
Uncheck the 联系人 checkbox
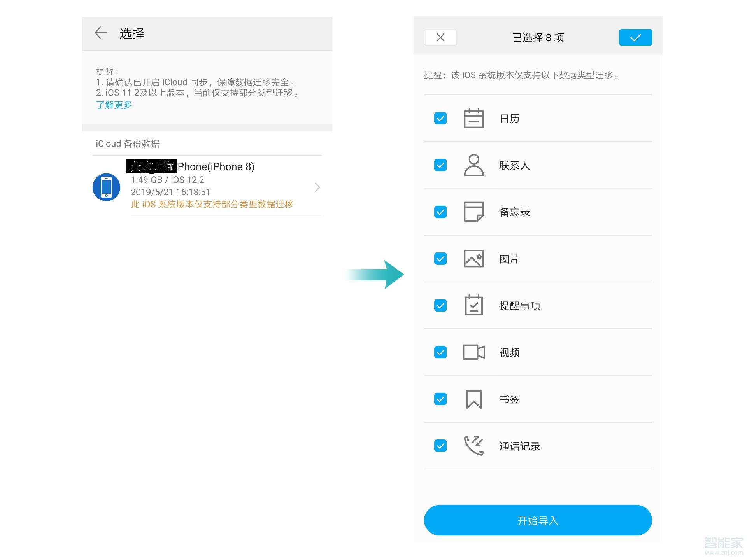point(440,165)
